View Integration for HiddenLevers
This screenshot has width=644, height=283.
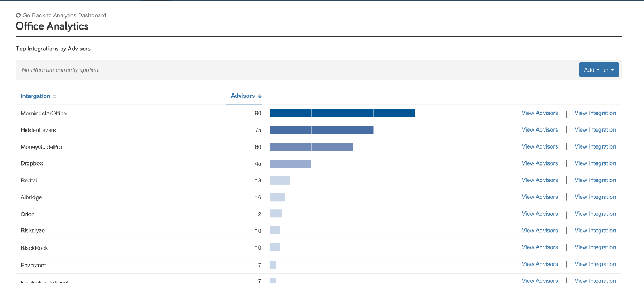click(x=595, y=130)
